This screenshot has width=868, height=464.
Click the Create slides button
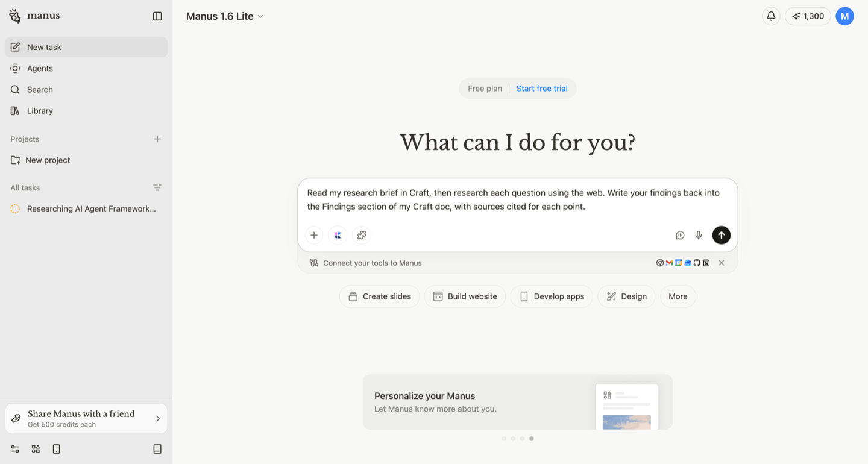pyautogui.click(x=379, y=296)
